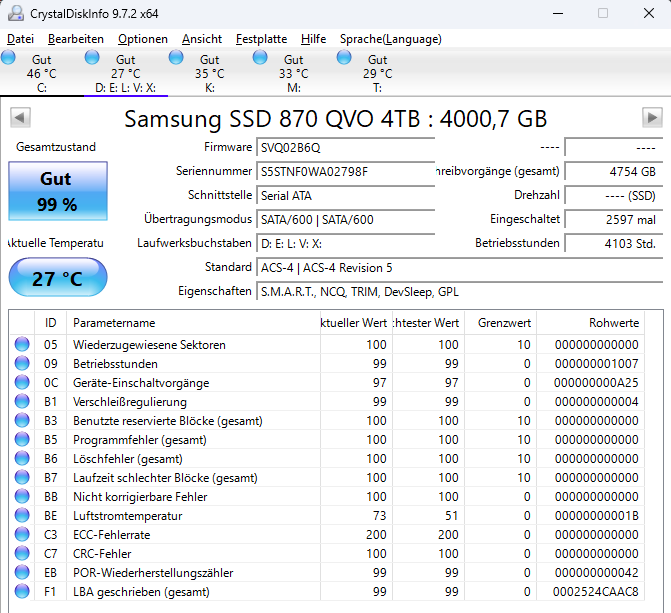Go to next disk with right arrow
Viewport: 671px width, 613px height.
click(652, 118)
